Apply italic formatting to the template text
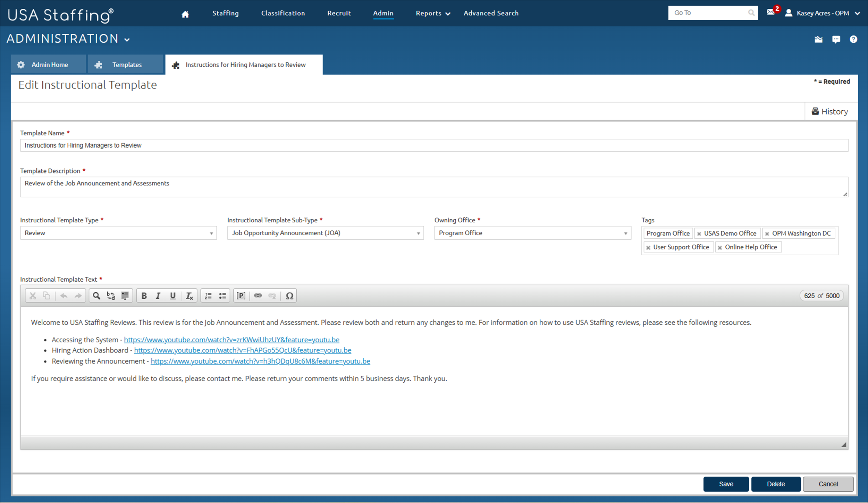The image size is (868, 503). coord(158,295)
